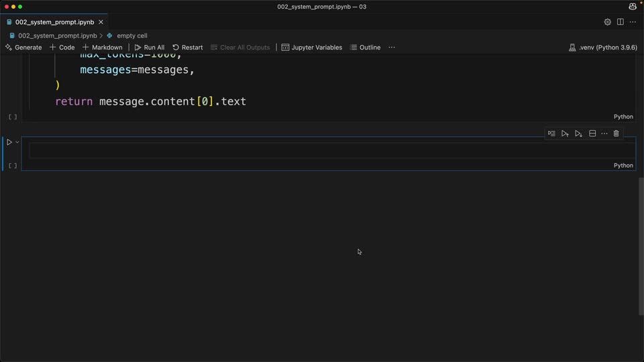The image size is (644, 362).
Task: Split the editor right icon
Action: click(620, 22)
